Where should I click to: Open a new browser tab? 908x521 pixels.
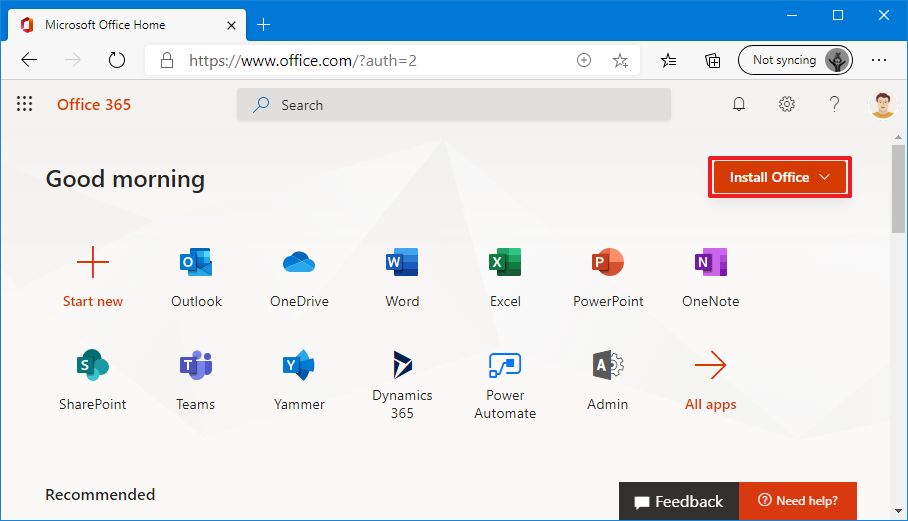pos(264,24)
